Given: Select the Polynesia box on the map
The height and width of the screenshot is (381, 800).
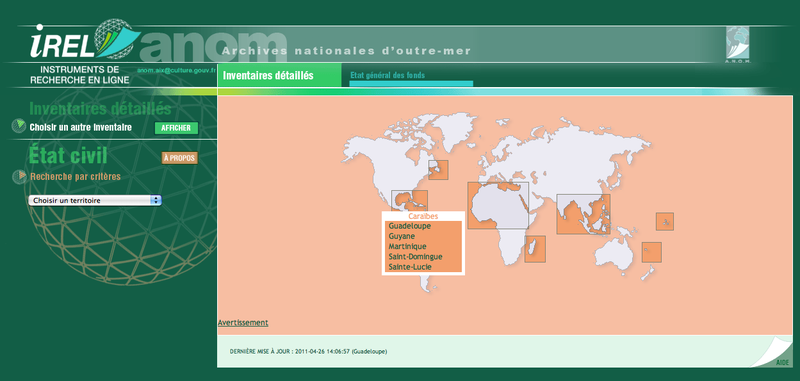Looking at the screenshot, I should [664, 221].
